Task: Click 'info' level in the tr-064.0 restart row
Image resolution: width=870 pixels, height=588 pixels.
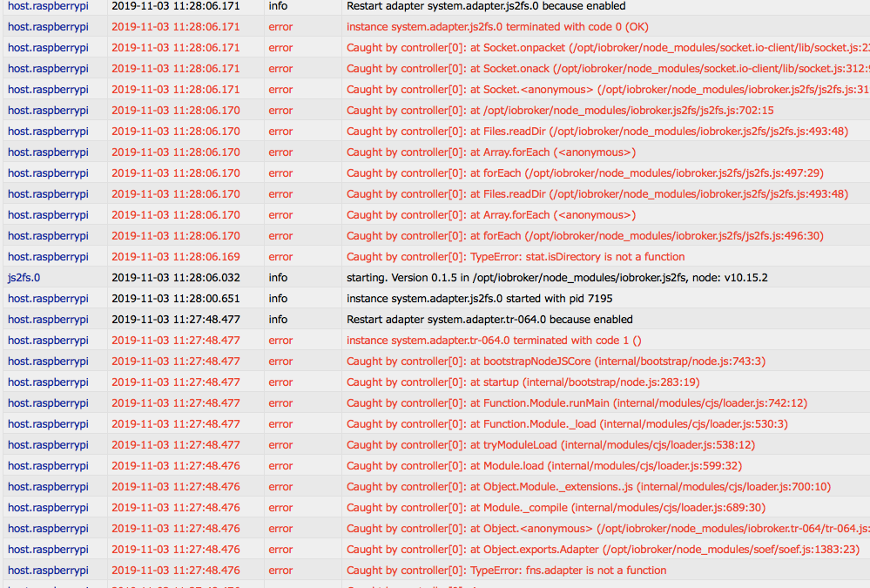Action: [278, 320]
